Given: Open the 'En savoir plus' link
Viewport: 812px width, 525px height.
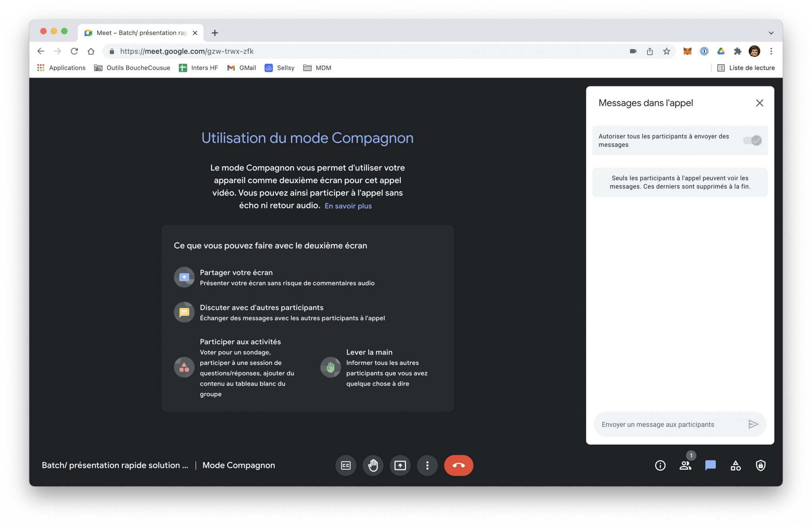Looking at the screenshot, I should [348, 206].
